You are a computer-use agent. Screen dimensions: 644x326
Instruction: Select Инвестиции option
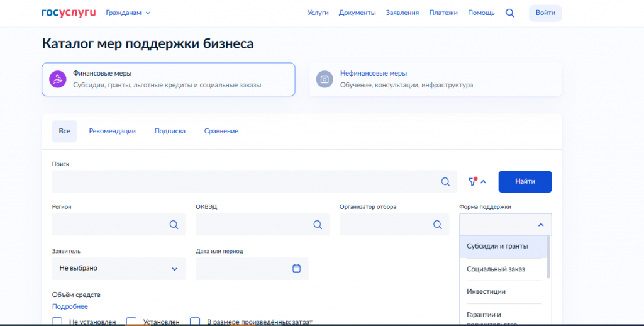point(504,292)
